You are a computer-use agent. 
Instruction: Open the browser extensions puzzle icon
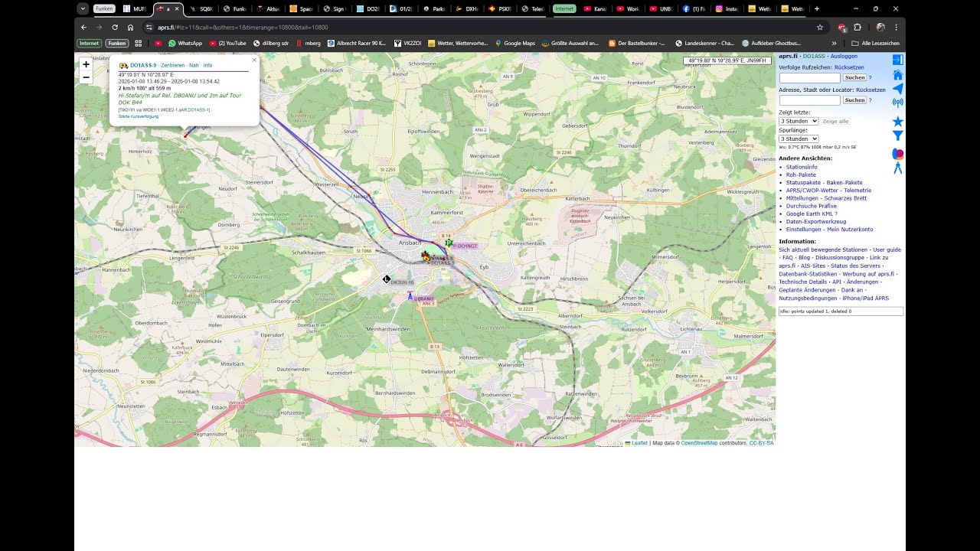coord(857,27)
